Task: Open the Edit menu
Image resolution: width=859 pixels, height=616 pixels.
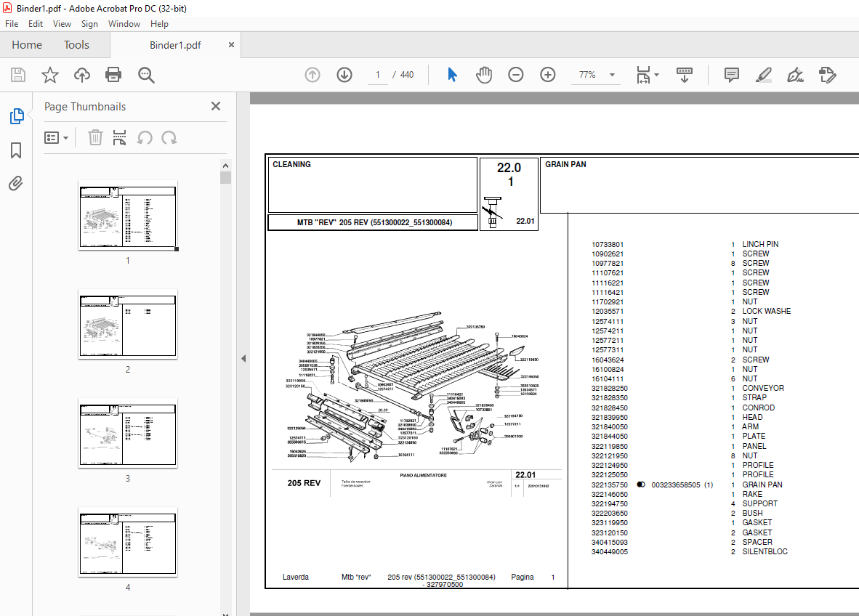Action: [36, 24]
